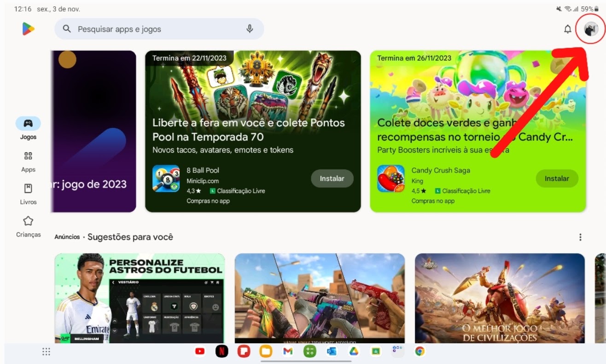Launch the red app beside Netflix
Viewport: 606px width, 364px height.
(244, 352)
